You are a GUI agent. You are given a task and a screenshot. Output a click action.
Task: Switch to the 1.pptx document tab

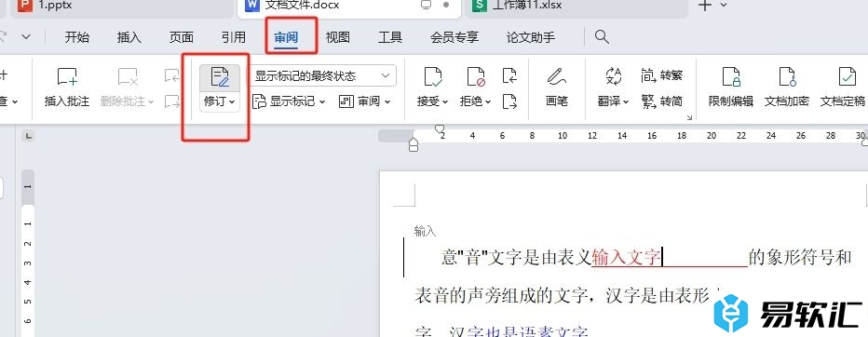(123, 7)
